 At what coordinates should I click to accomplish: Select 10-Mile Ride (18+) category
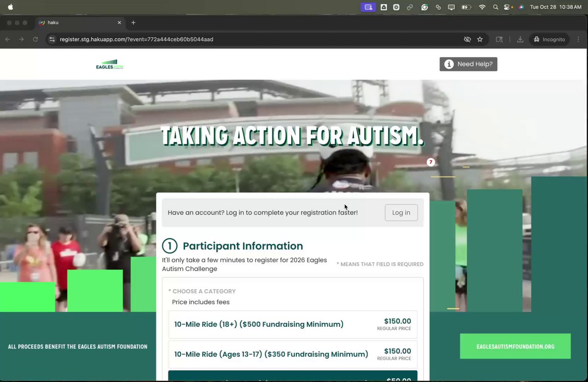click(293, 325)
